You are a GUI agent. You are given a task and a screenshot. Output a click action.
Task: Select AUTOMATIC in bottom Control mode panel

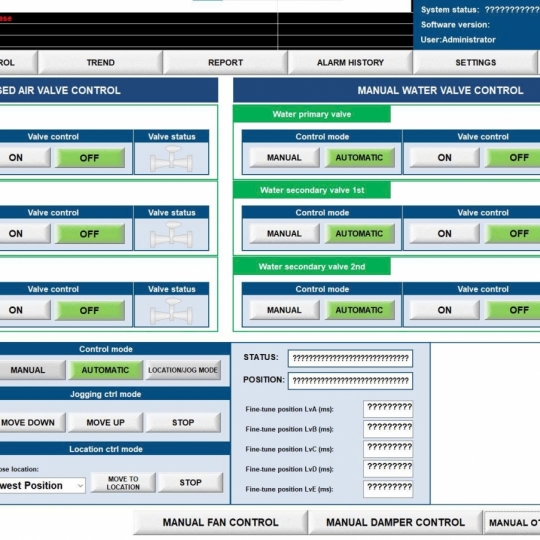(105, 370)
